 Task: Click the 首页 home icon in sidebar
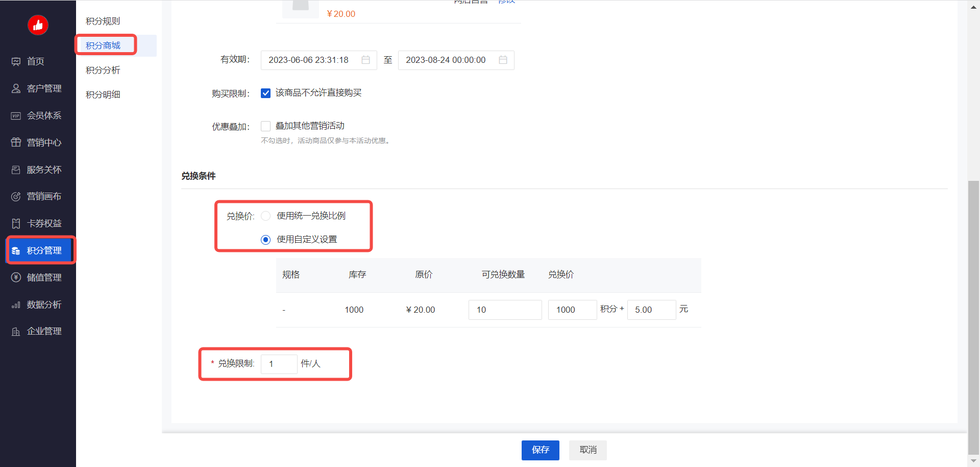pos(16,62)
